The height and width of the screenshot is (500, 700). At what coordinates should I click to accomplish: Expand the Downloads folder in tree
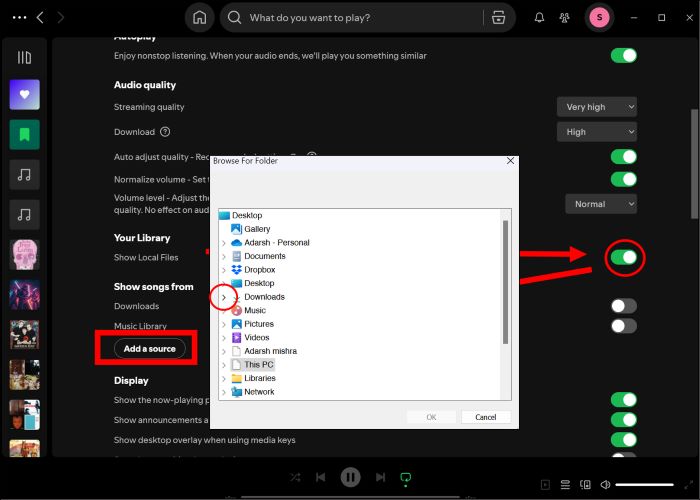pyautogui.click(x=223, y=297)
